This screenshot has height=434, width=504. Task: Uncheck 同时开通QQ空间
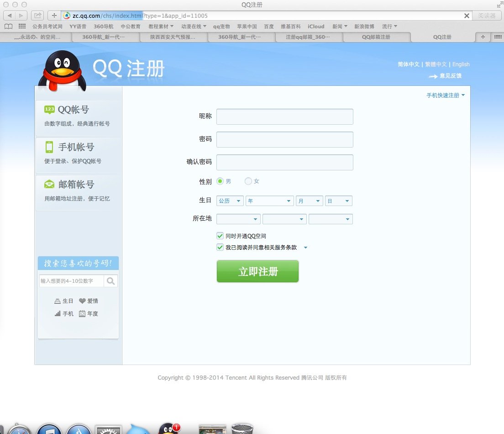(x=220, y=236)
